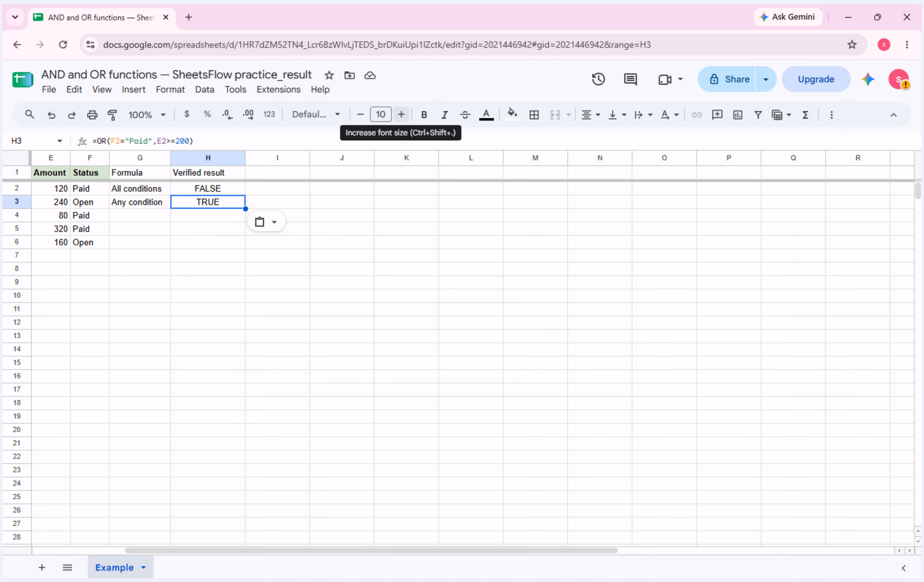Increase font size with plus button

401,114
